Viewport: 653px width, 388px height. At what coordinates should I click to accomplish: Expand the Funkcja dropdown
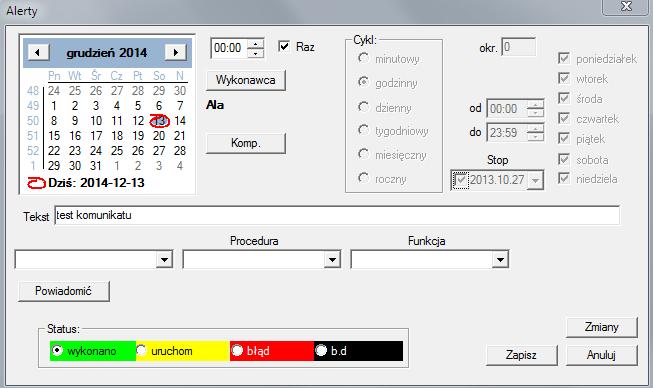(x=500, y=260)
